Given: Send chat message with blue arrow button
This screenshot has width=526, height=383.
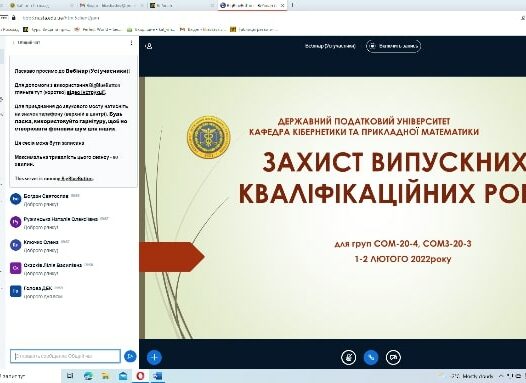Looking at the screenshot, I should point(130,356).
